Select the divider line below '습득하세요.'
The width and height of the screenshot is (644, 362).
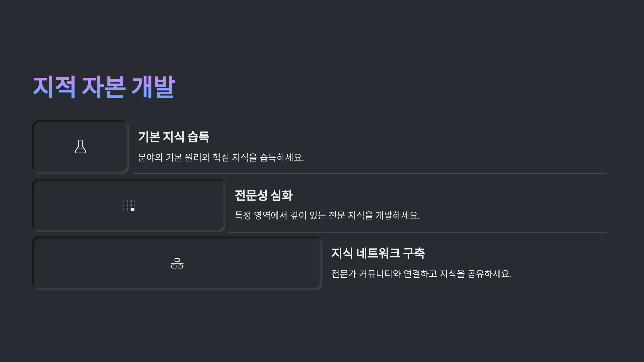tap(370, 174)
